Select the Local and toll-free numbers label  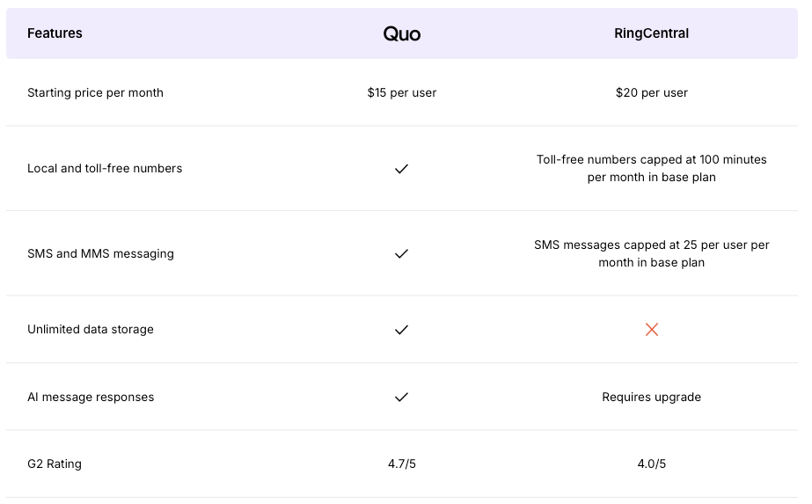105,168
